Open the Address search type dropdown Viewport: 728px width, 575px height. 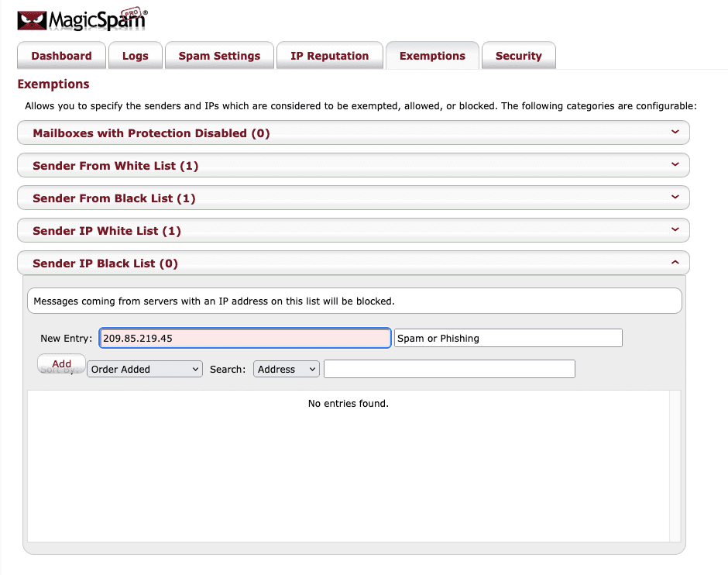(x=286, y=370)
